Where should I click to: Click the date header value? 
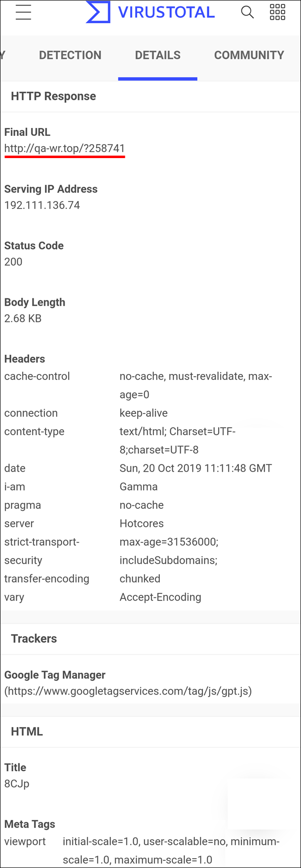pyautogui.click(x=195, y=468)
